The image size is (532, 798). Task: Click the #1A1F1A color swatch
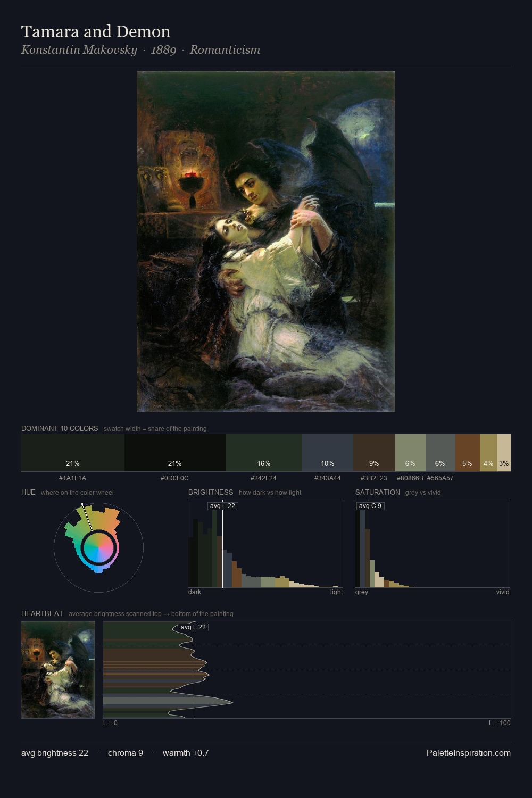click(x=73, y=453)
